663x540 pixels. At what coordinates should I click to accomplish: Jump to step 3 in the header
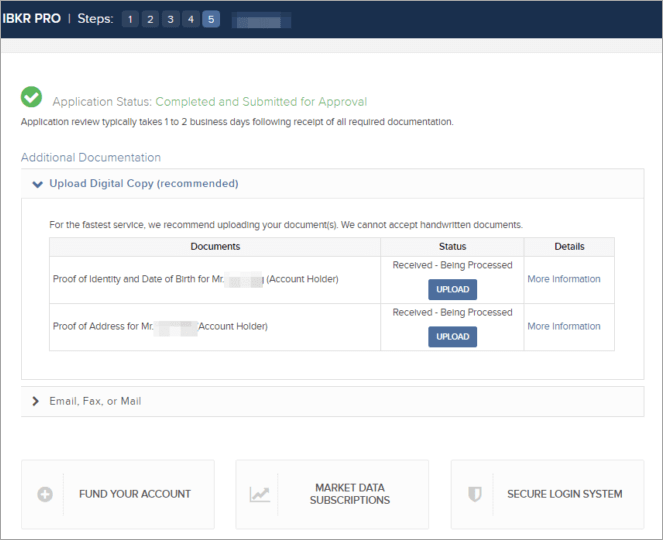171,19
